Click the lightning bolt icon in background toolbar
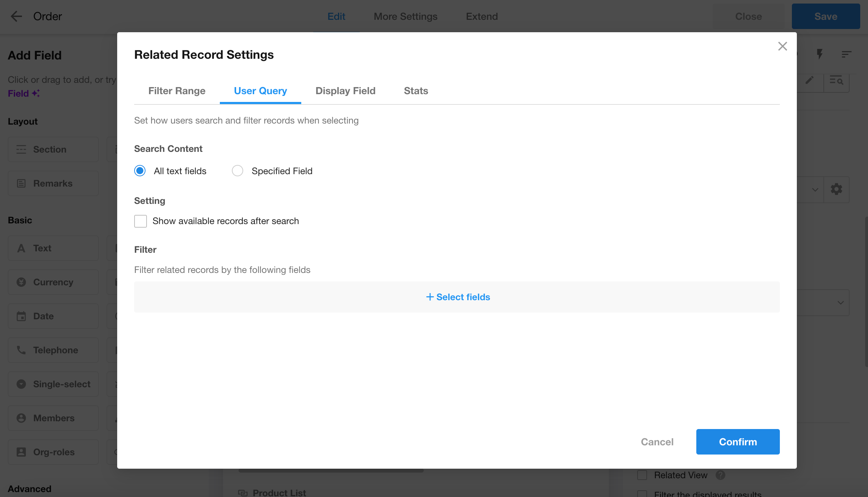This screenshot has height=497, width=868. point(820,54)
